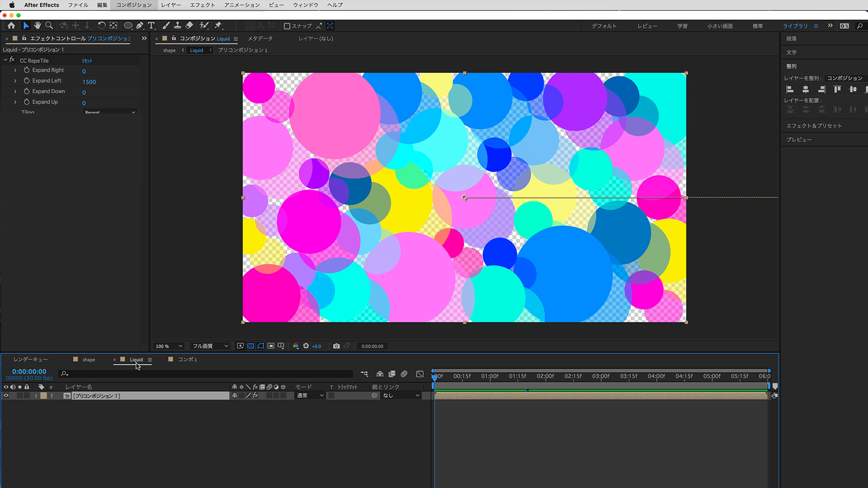
Task: Hide the プリコンポジション 1 layer eye
Action: (x=6, y=396)
